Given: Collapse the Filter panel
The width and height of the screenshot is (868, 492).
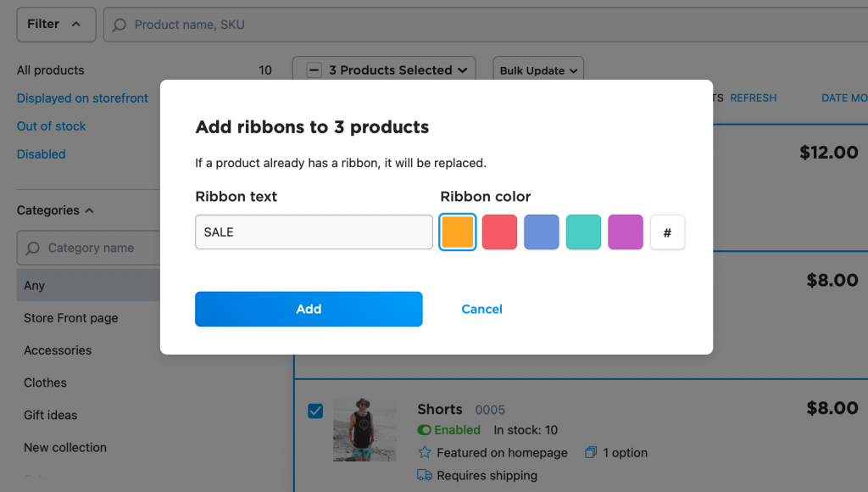Looking at the screenshot, I should click(56, 25).
